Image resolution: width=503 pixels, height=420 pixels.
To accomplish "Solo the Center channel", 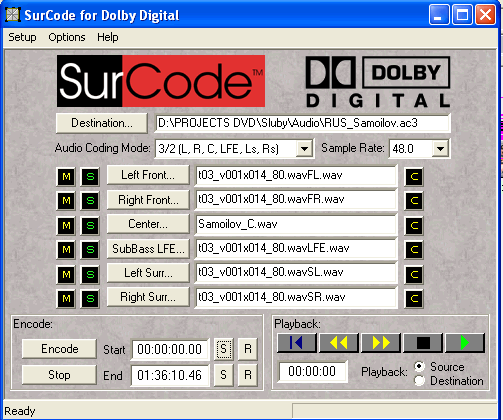I will click(90, 225).
